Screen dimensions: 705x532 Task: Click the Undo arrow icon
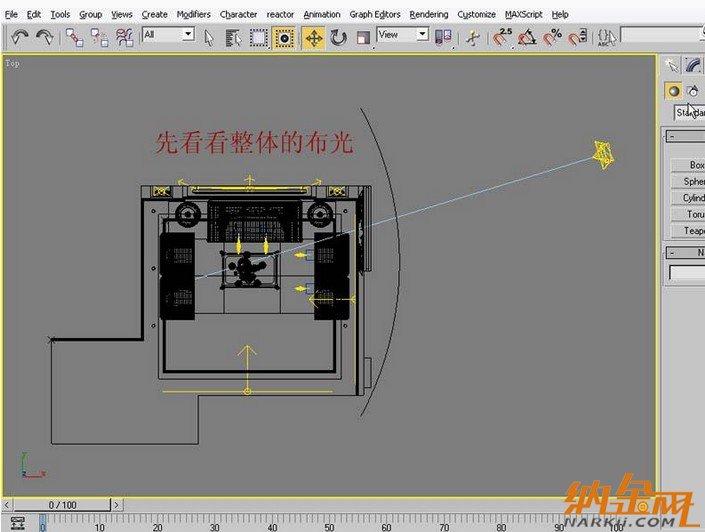point(20,37)
